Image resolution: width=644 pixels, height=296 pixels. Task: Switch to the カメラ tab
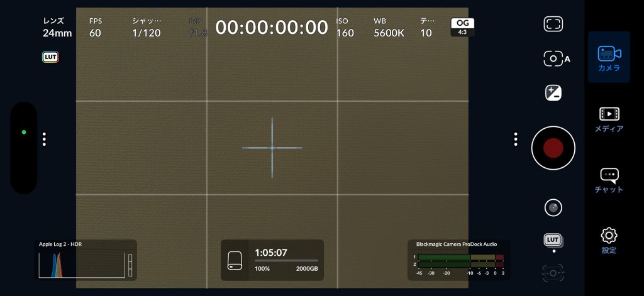[x=609, y=58]
